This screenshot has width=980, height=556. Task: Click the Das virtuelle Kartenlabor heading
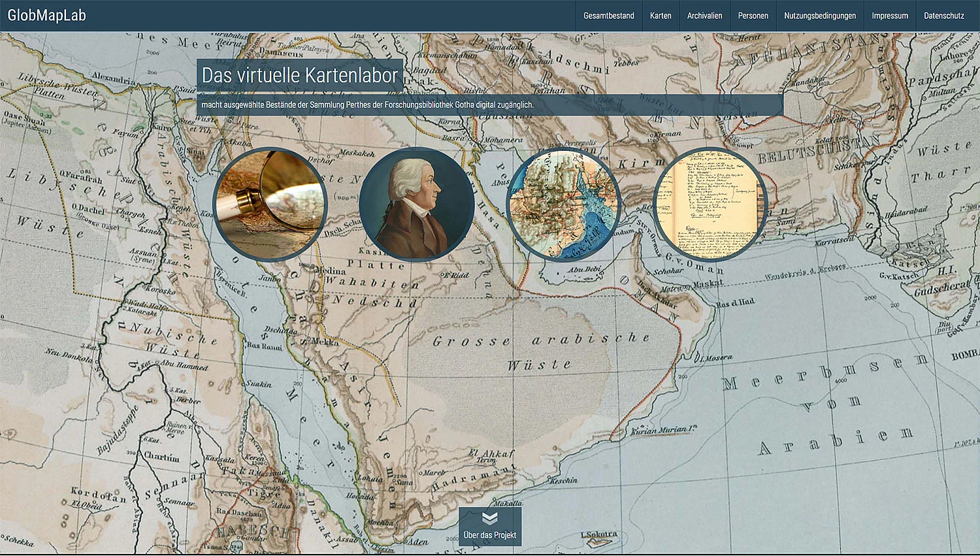tap(300, 75)
